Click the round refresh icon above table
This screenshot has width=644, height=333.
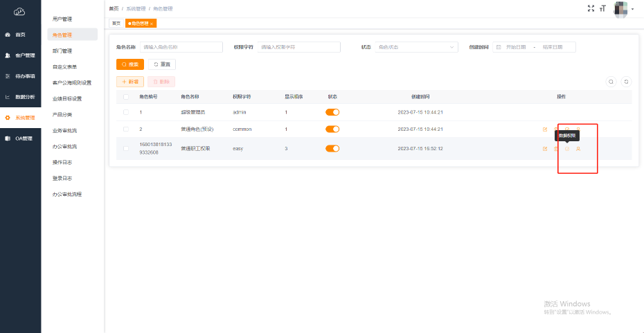pyautogui.click(x=626, y=81)
